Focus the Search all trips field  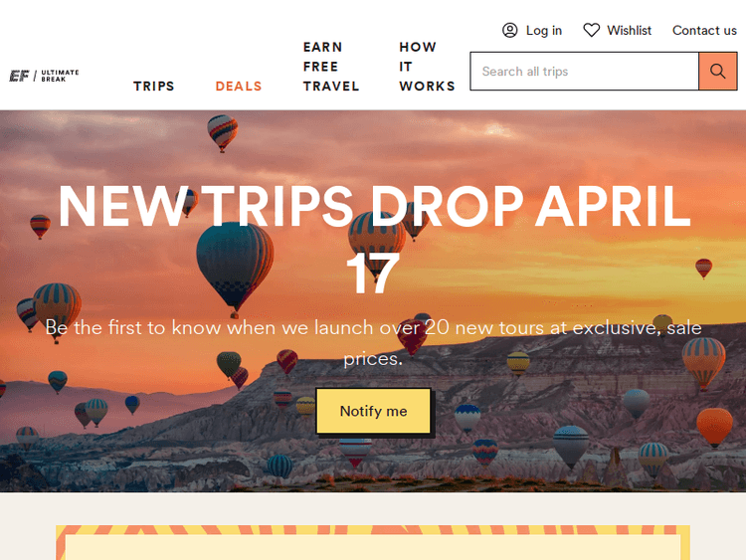click(584, 72)
